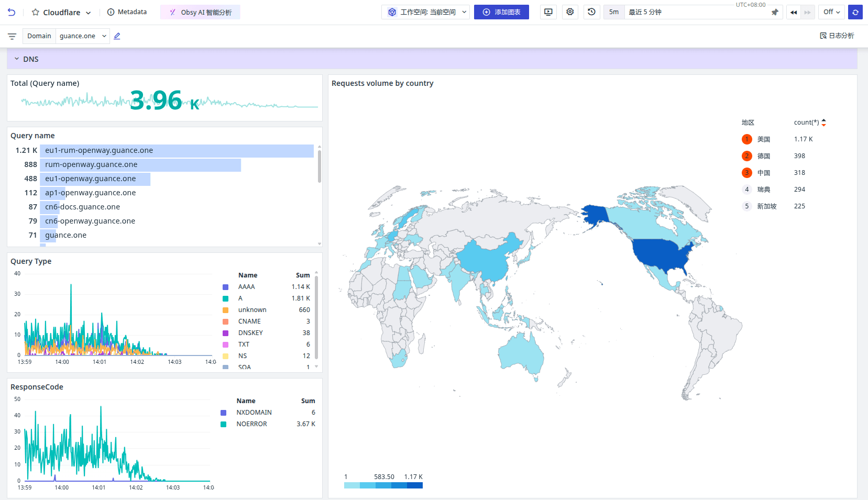The height and width of the screenshot is (500, 868).
Task: Open the workspace selector dropdown
Action: (x=426, y=12)
